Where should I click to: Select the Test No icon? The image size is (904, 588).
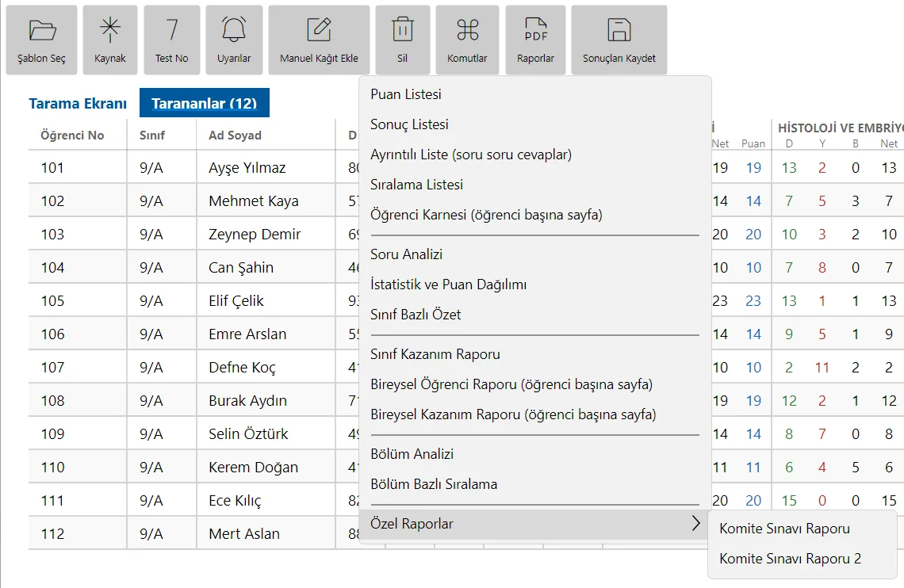click(172, 30)
